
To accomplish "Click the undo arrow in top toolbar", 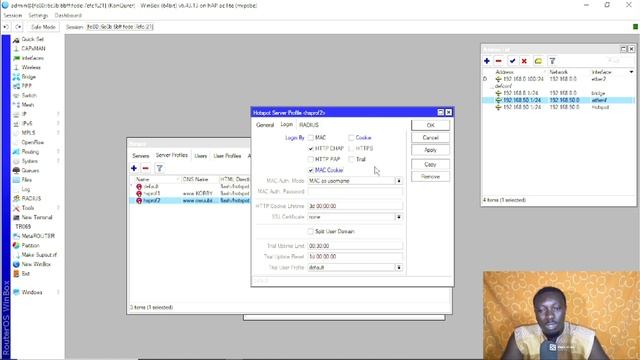I will 6,27.
